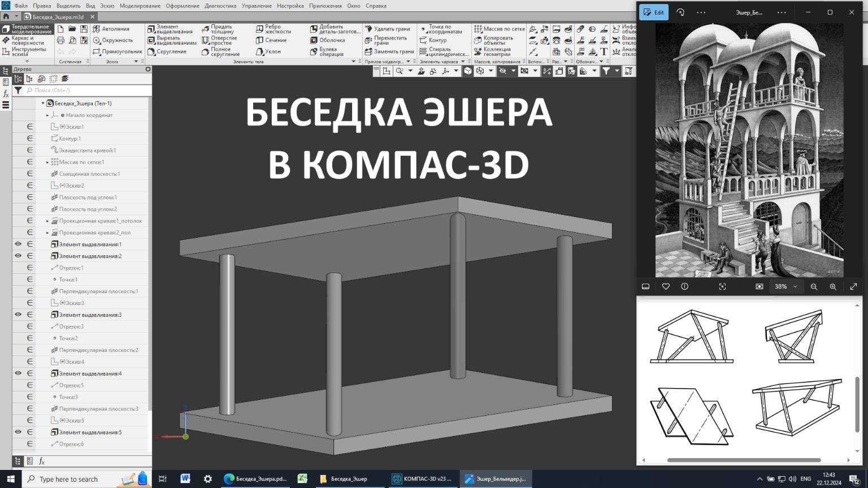Toggle visibility of Элемент выдавливания:5
Screen dimensions: 868x488
point(18,432)
